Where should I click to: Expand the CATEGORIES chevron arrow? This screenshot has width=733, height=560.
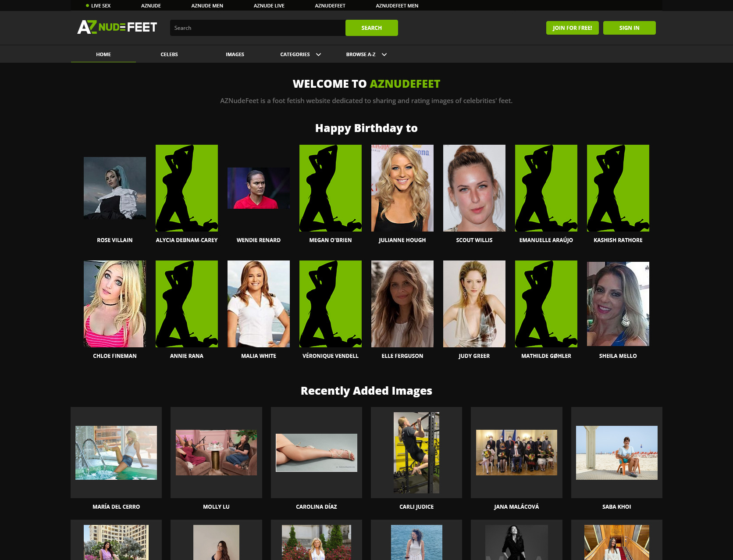tap(318, 54)
